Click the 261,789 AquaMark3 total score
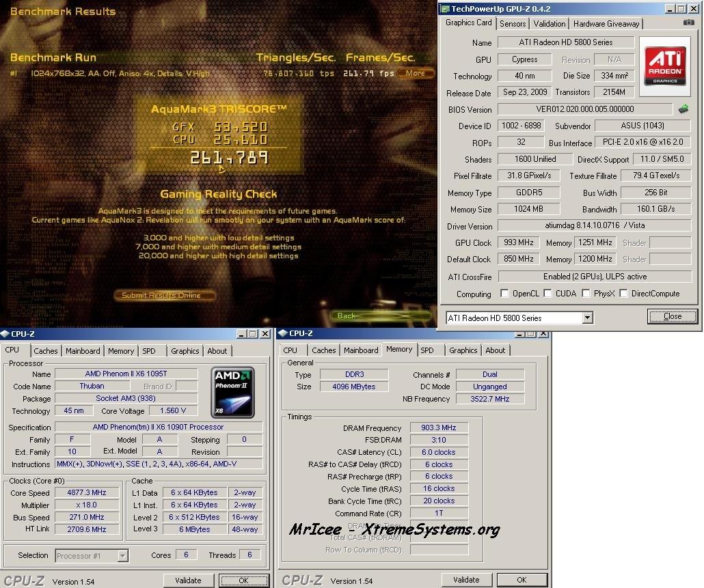 [229, 158]
